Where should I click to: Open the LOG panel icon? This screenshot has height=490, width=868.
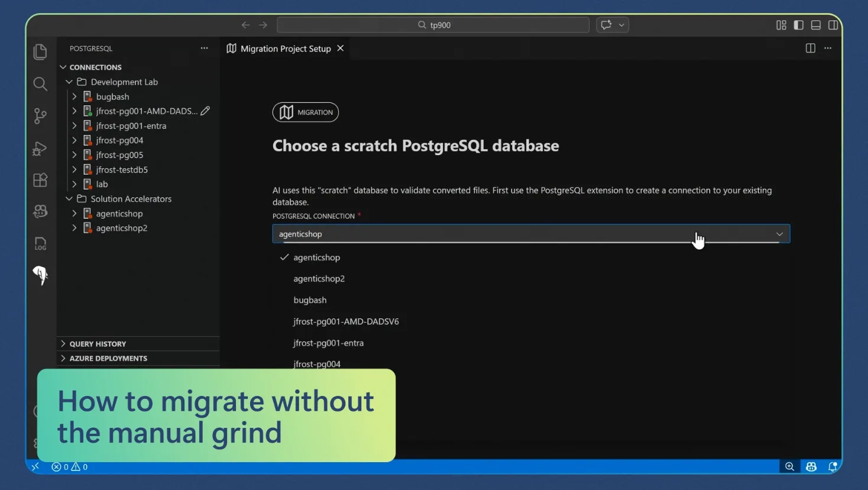click(40, 243)
